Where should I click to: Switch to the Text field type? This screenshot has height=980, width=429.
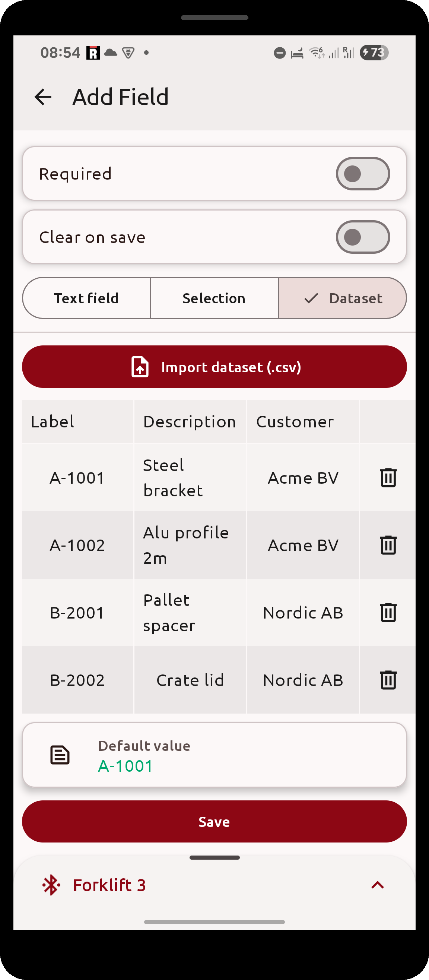click(x=86, y=298)
